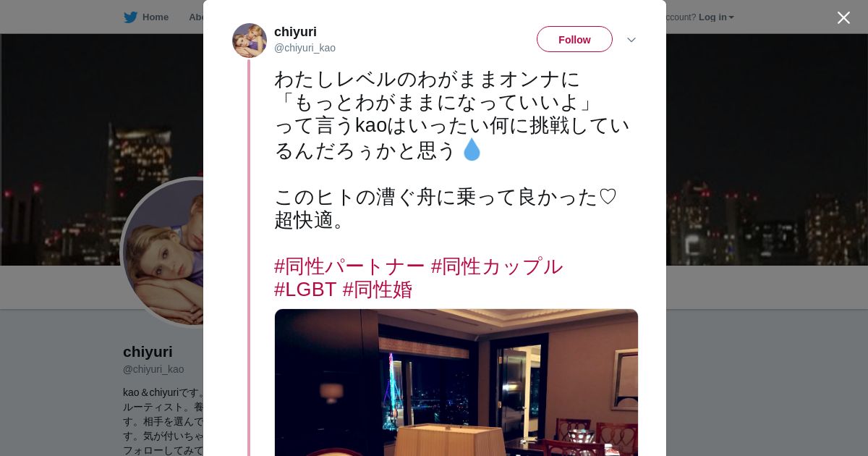Close the tweet overlay with X
This screenshot has height=456, width=868.
843,17
